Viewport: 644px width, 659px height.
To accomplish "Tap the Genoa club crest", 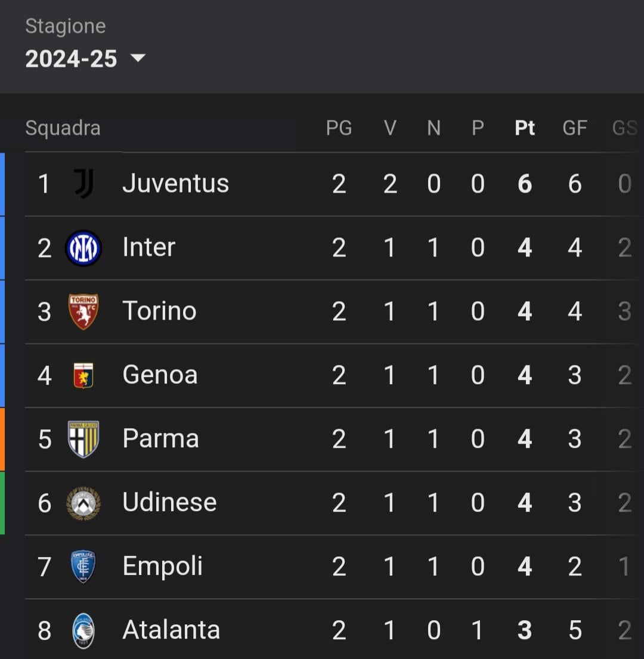I will tap(83, 375).
